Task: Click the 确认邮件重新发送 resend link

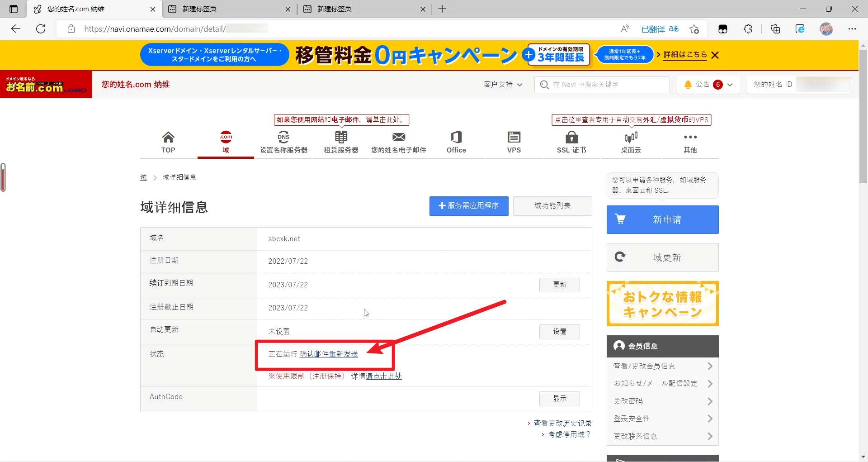Action: [x=329, y=354]
